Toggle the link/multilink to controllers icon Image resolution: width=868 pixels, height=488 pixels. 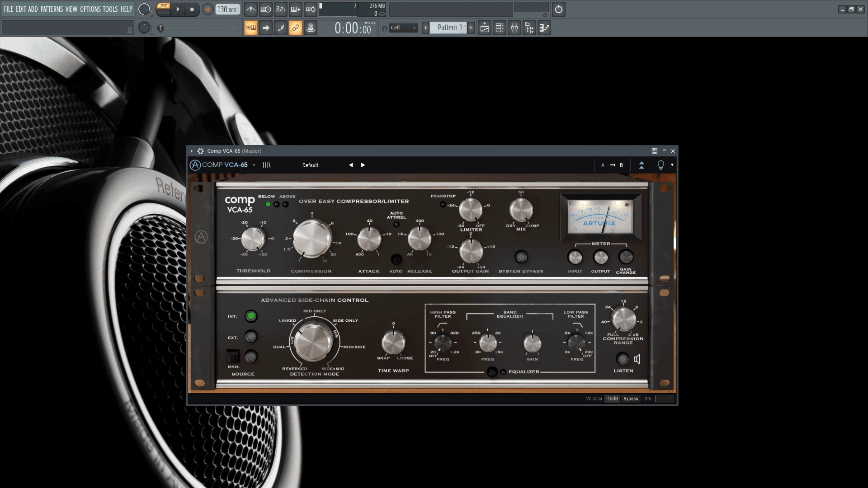coord(296,28)
